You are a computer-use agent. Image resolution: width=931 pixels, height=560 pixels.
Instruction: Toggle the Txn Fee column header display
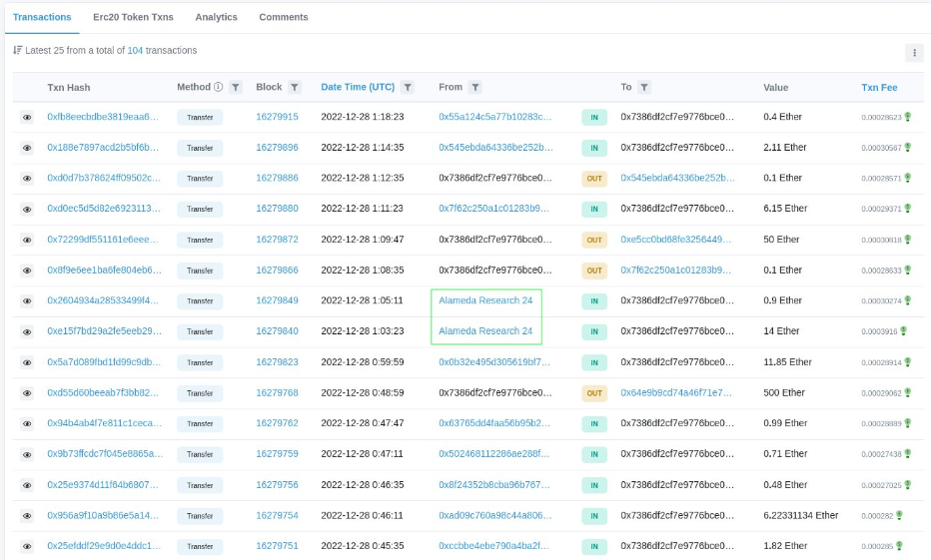pyautogui.click(x=879, y=88)
